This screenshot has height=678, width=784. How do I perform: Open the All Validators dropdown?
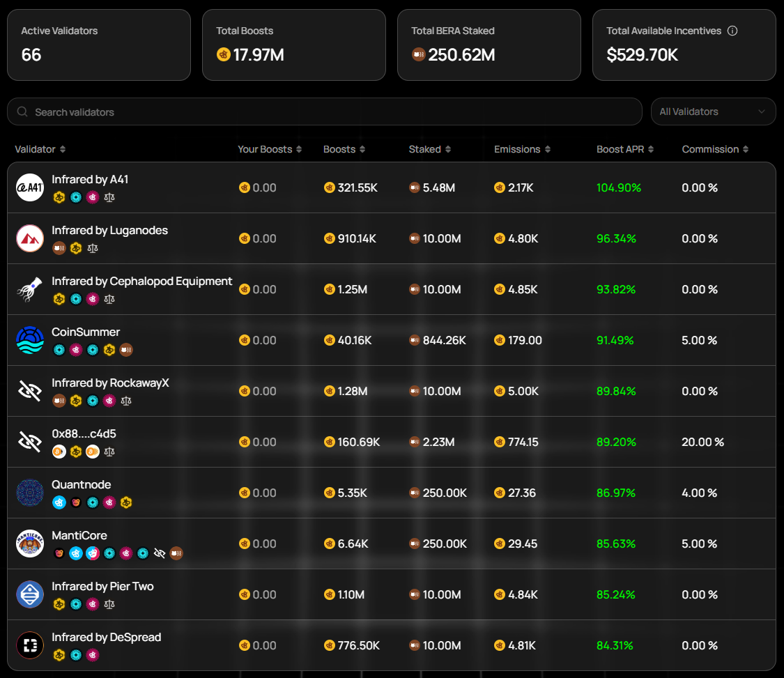(713, 111)
